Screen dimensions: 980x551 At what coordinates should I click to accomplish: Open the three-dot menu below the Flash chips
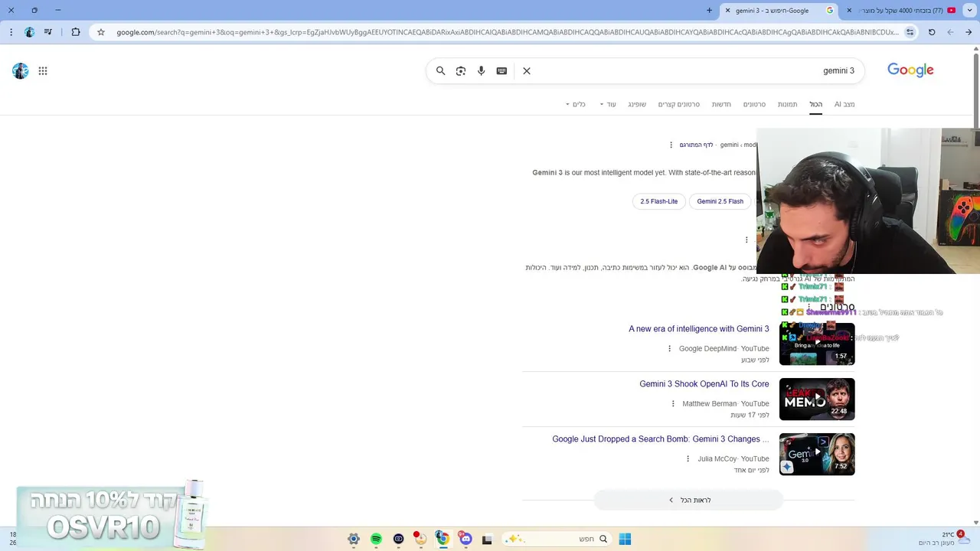click(746, 240)
